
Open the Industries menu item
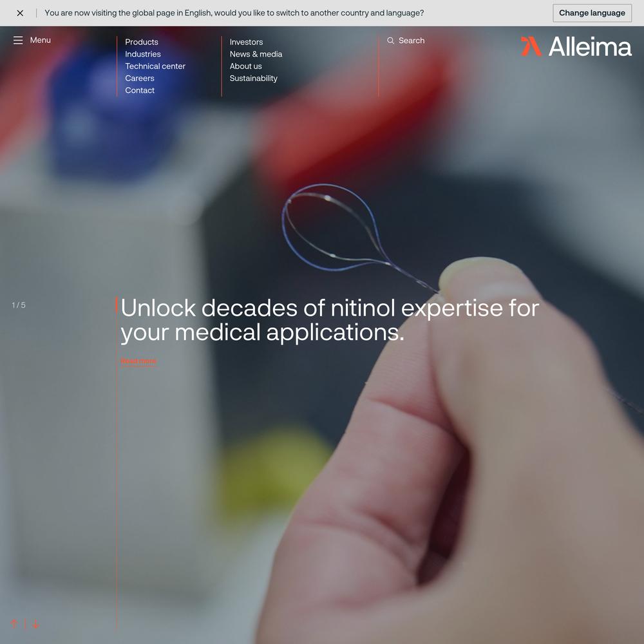point(142,54)
